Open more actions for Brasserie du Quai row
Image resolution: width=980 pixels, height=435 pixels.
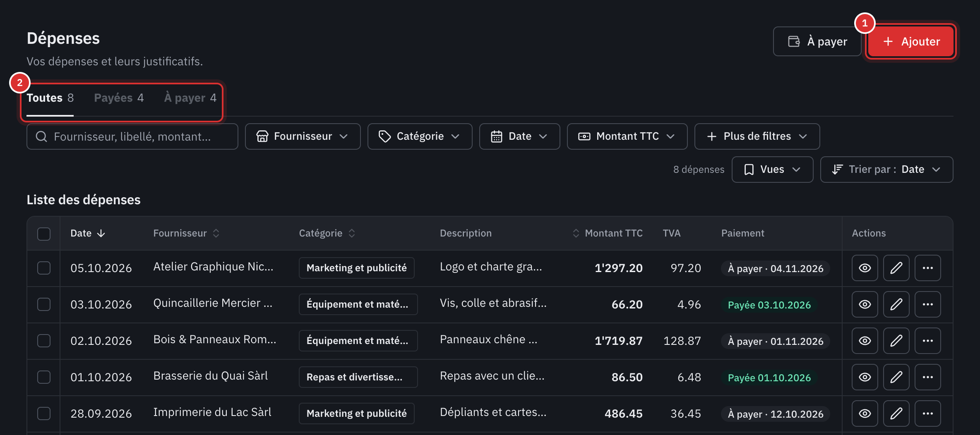[x=927, y=377]
